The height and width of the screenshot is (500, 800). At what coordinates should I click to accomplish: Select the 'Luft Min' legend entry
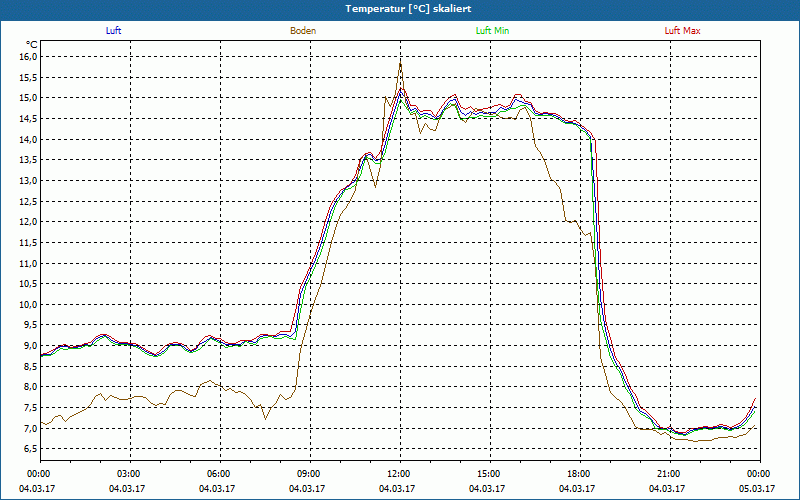(492, 31)
